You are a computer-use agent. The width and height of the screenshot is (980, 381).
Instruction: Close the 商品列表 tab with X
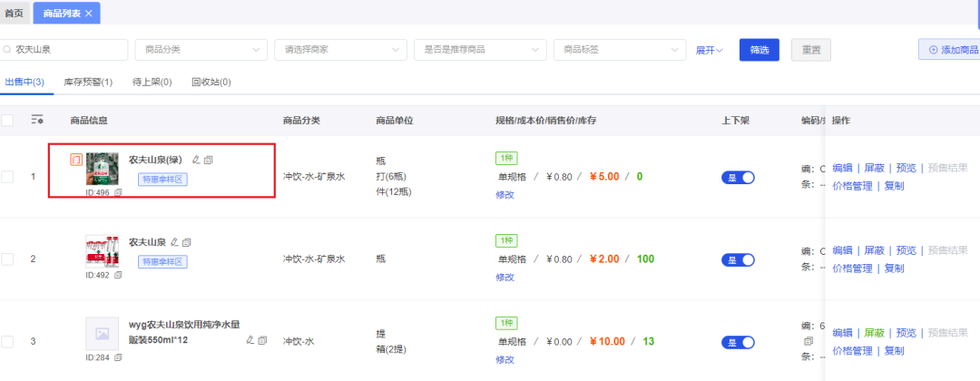point(88,13)
